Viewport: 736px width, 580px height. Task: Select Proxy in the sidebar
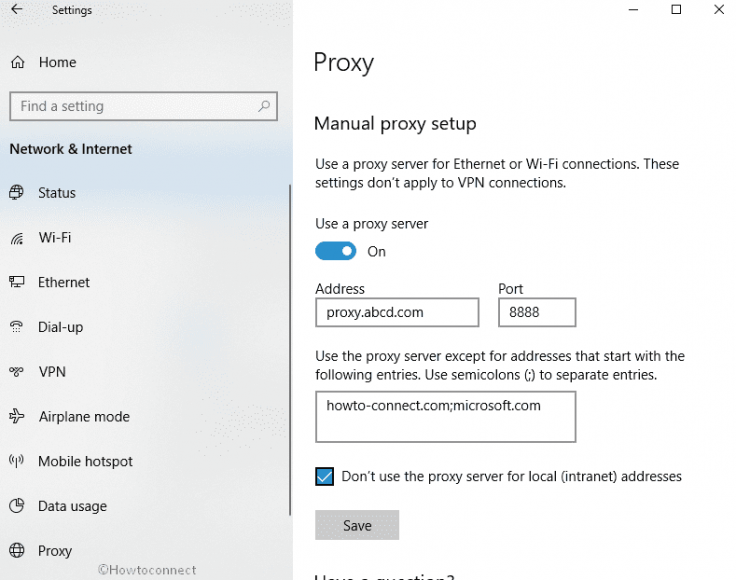point(55,551)
